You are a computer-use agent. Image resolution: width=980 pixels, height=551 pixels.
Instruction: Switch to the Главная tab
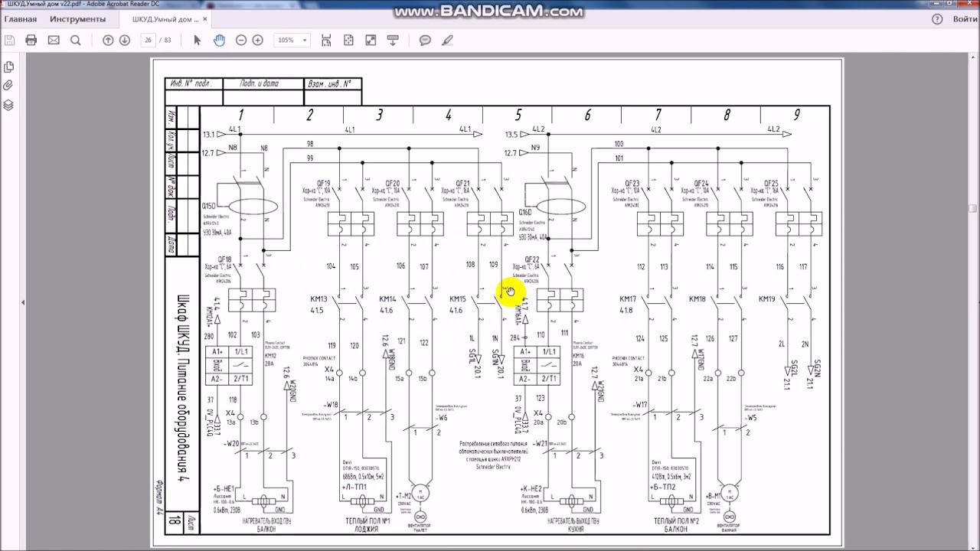(21, 19)
